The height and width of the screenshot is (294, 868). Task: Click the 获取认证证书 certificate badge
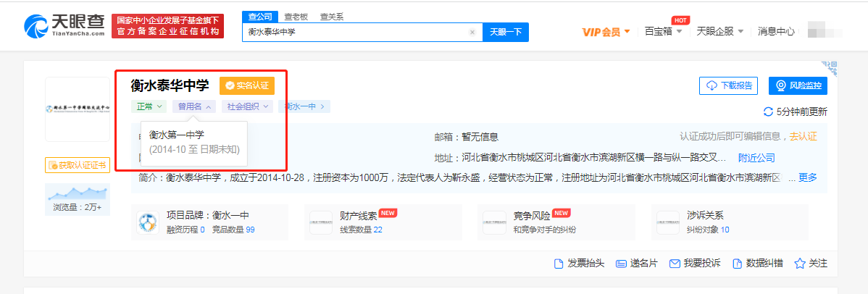pyautogui.click(x=78, y=165)
